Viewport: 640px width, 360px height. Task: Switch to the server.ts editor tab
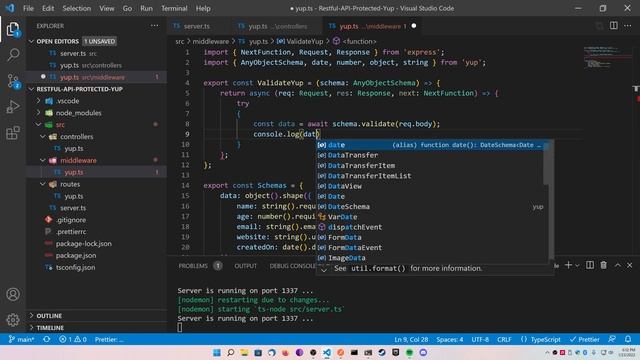197,26
